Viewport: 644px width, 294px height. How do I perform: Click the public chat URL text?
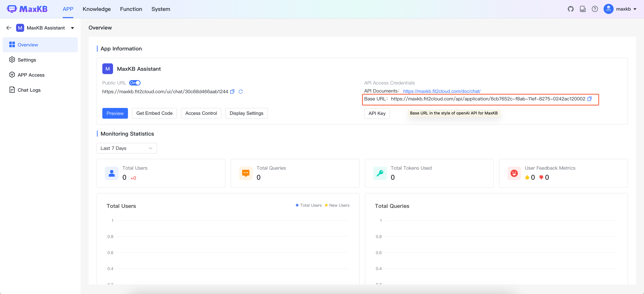click(165, 91)
